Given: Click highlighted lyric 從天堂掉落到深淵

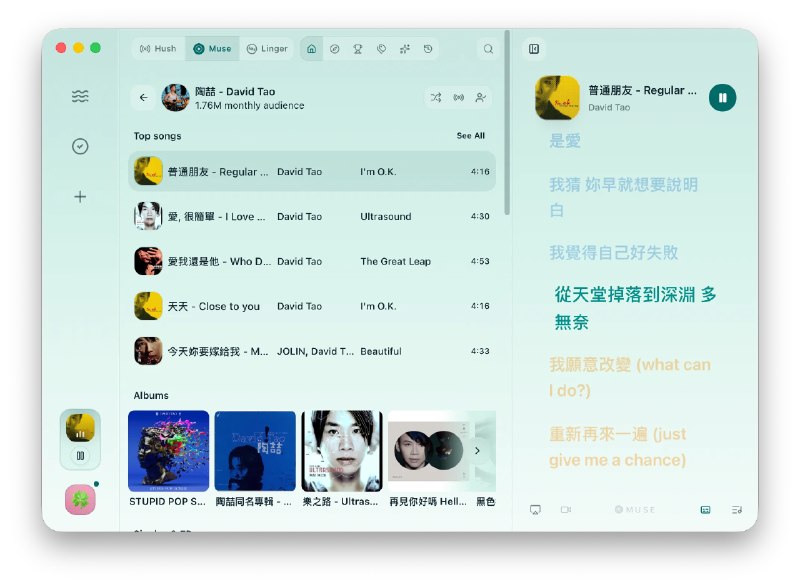Looking at the screenshot, I should click(635, 308).
